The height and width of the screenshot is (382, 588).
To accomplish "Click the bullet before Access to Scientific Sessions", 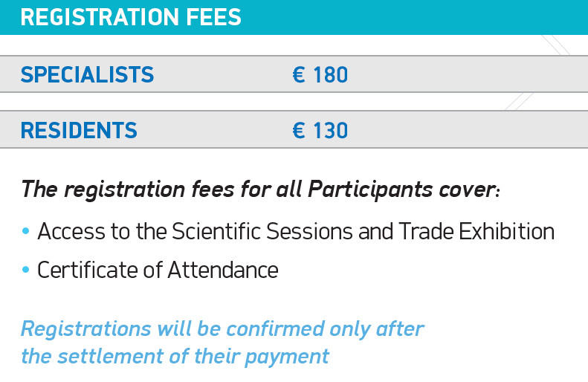I will click(x=25, y=231).
